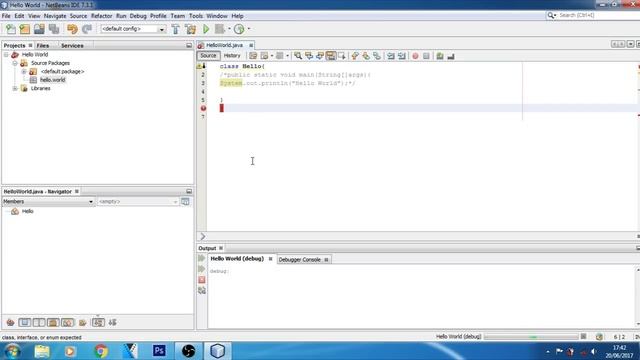Screen dimensions: 640x360
Task: Click the Redo arrow icon
Action: 87,29
